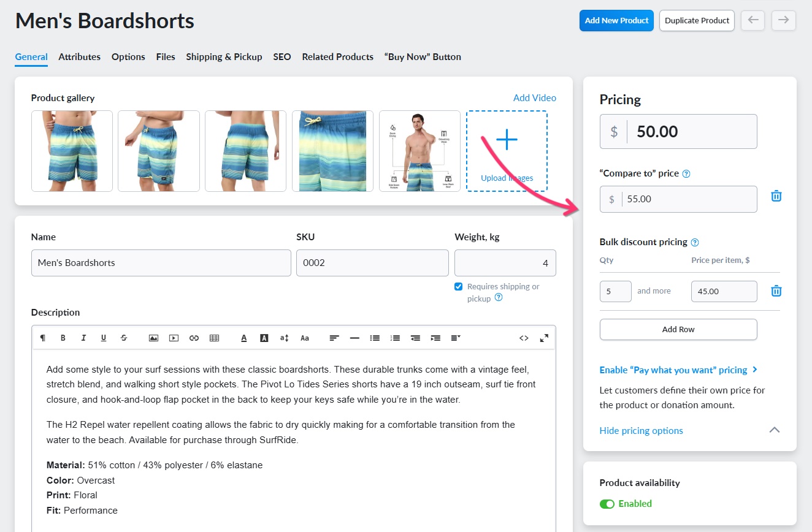Decrease indent of the text
Viewport: 812px width, 532px height.
415,338
